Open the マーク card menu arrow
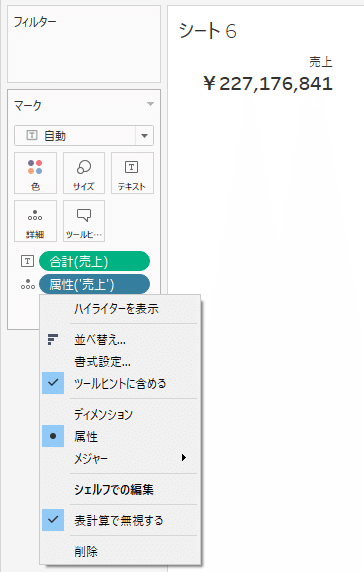This screenshot has height=572, width=364. 150,104
